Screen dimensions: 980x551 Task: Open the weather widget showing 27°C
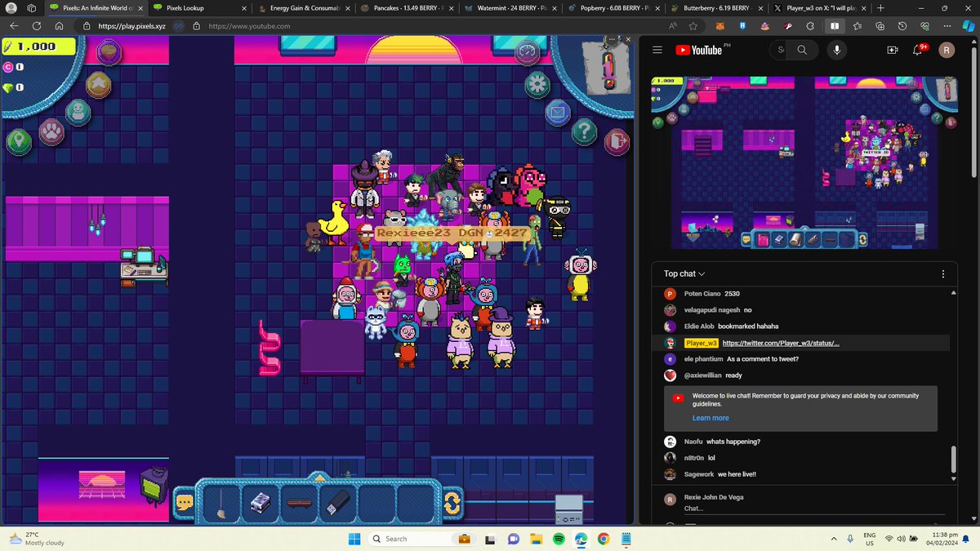(x=38, y=539)
